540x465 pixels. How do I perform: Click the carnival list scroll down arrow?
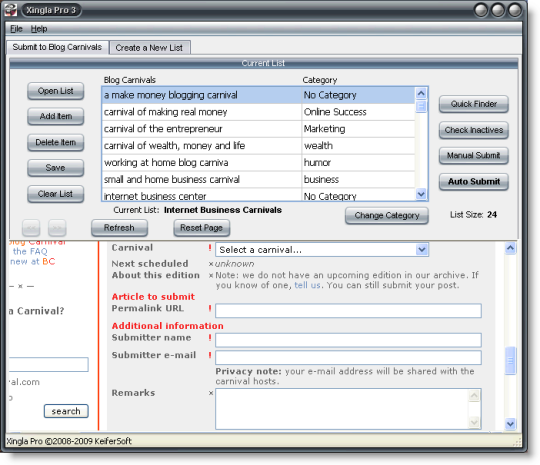click(421, 194)
